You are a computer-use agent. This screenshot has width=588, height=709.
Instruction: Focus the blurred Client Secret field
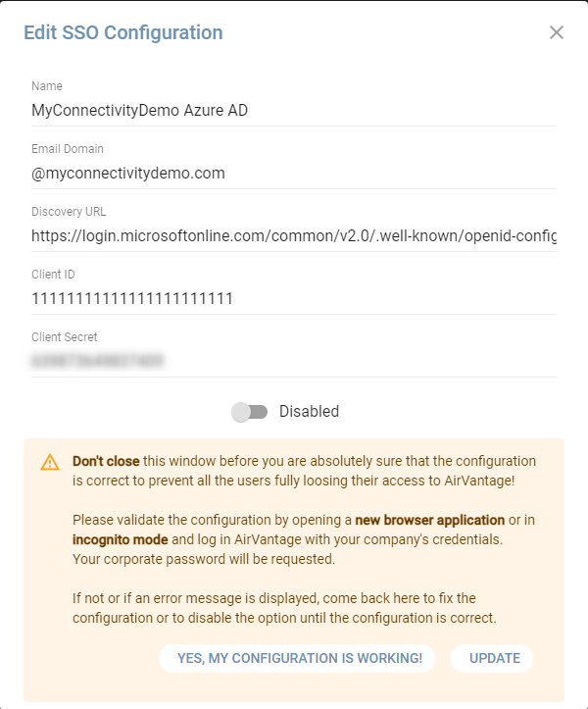pos(293,361)
